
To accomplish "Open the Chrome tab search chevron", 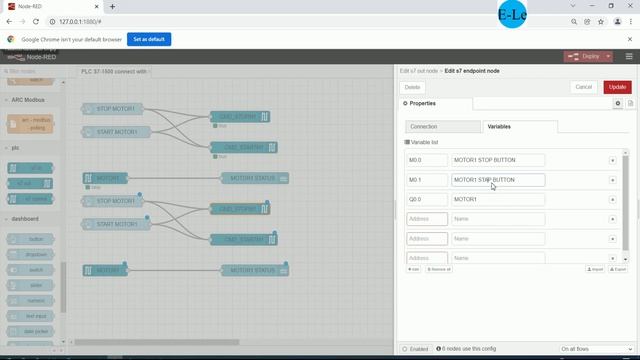I will coord(573,6).
